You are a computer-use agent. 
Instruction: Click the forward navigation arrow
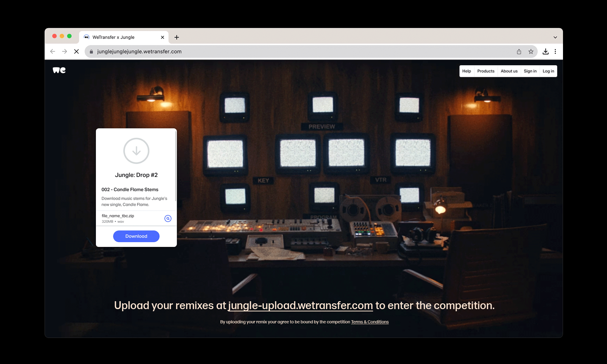[x=64, y=52]
